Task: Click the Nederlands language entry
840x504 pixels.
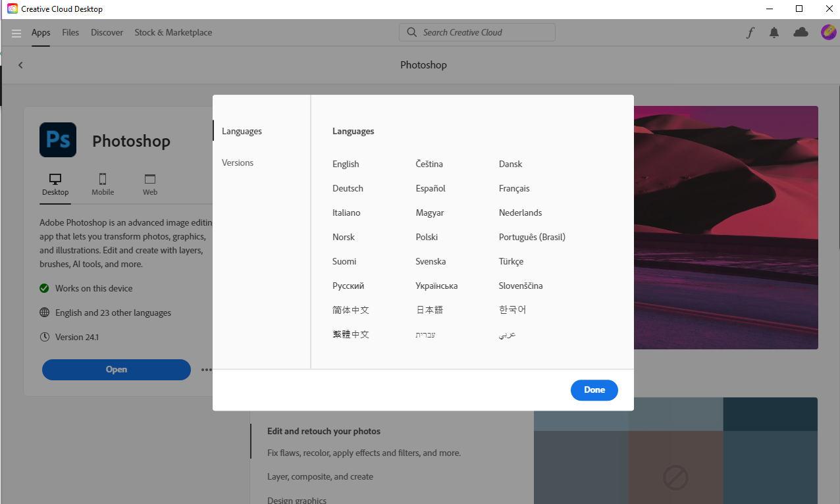Action: point(520,213)
